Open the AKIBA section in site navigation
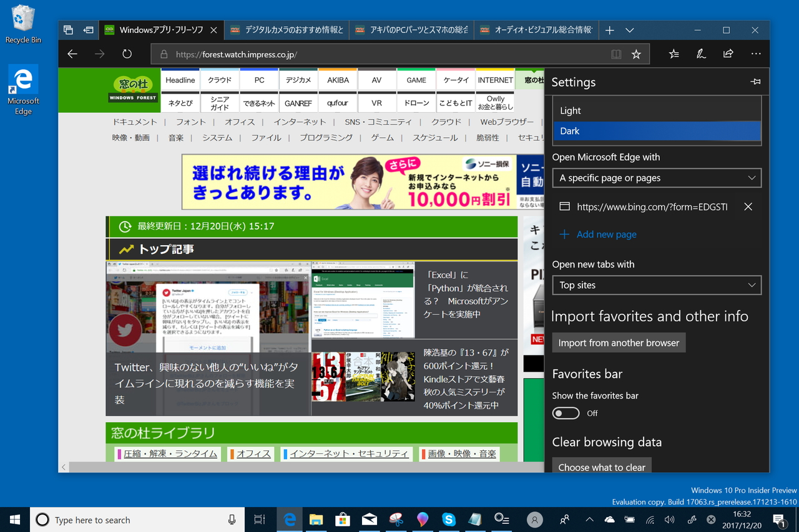The width and height of the screenshot is (799, 532). coord(337,80)
